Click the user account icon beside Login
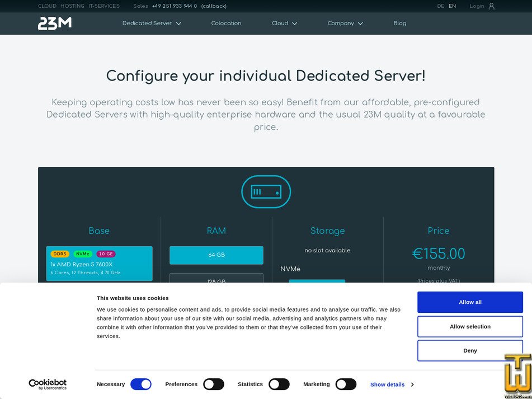The image size is (532, 399). [x=491, y=6]
